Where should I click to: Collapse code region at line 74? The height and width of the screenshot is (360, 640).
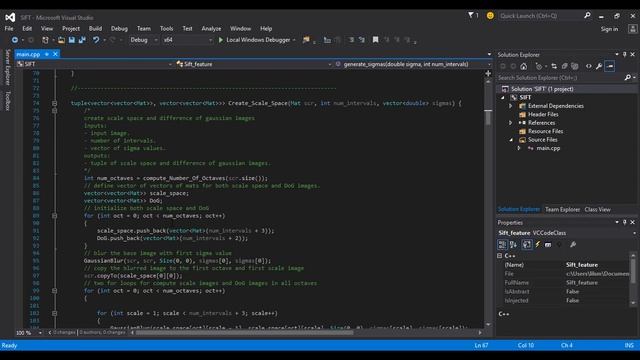coord(54,103)
